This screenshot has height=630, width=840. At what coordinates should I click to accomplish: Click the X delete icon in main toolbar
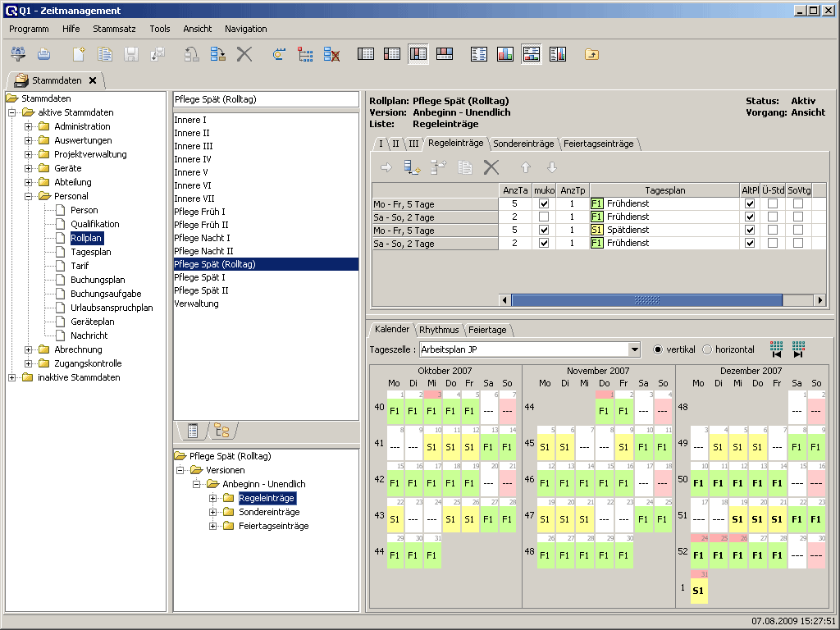point(244,54)
